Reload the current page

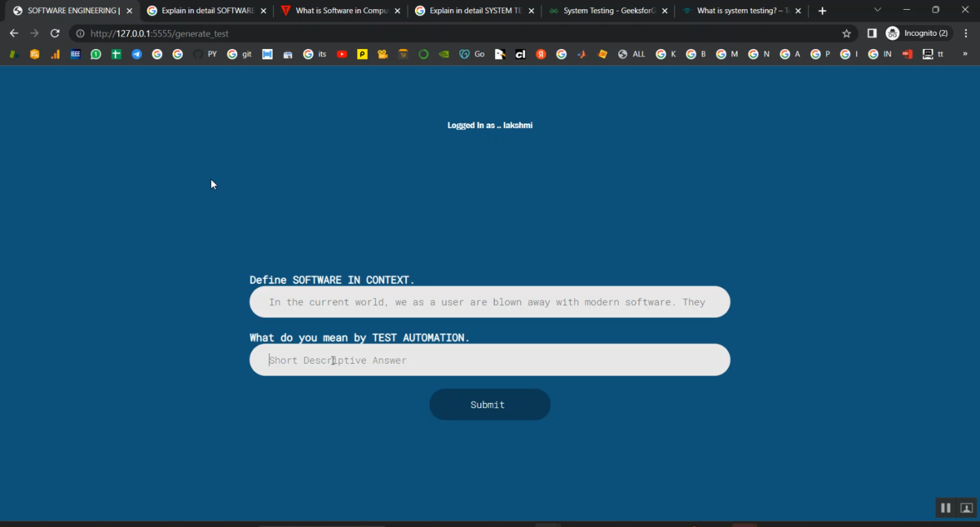click(x=55, y=33)
